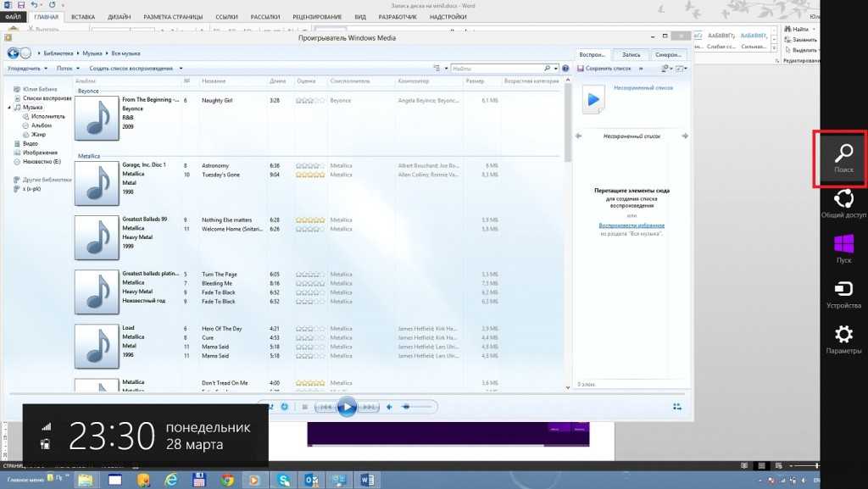This screenshot has width=868, height=489.
Task: Toggle the repeat button
Action: 285,407
